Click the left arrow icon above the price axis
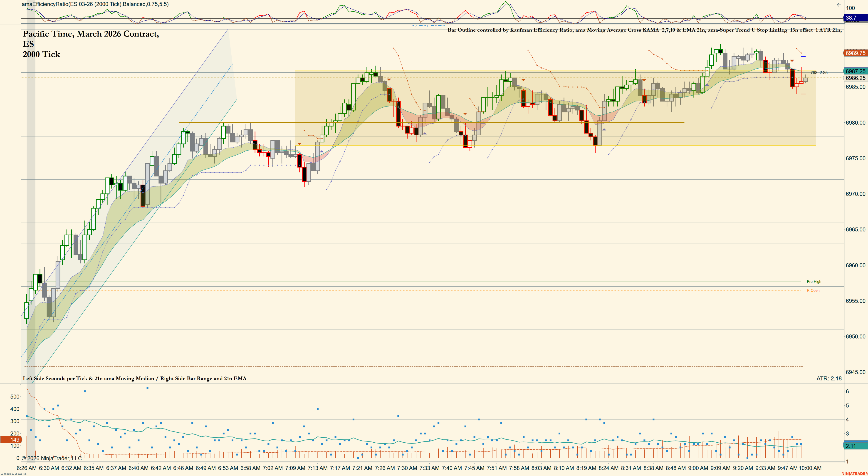 pyautogui.click(x=839, y=5)
